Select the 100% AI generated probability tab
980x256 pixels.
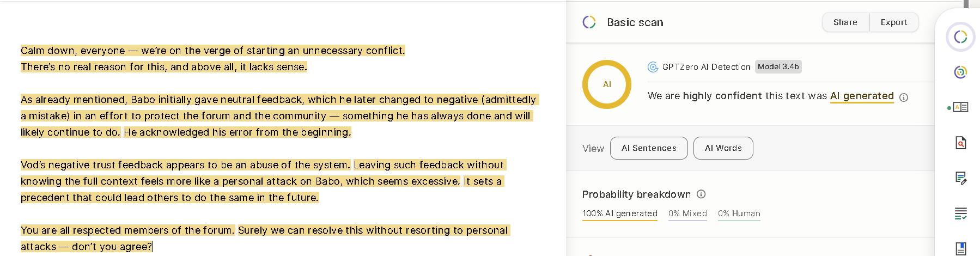(x=620, y=214)
